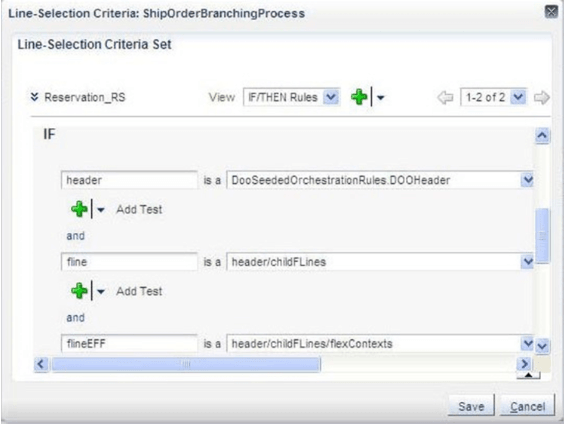This screenshot has height=425, width=565.
Task: Click the horizontal scrollbar left arrow
Action: 41,364
